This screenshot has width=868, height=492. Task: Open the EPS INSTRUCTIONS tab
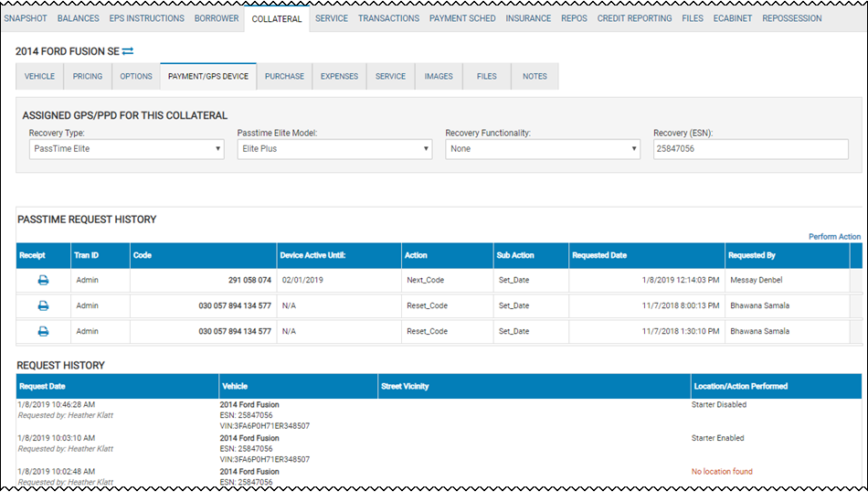tap(147, 18)
